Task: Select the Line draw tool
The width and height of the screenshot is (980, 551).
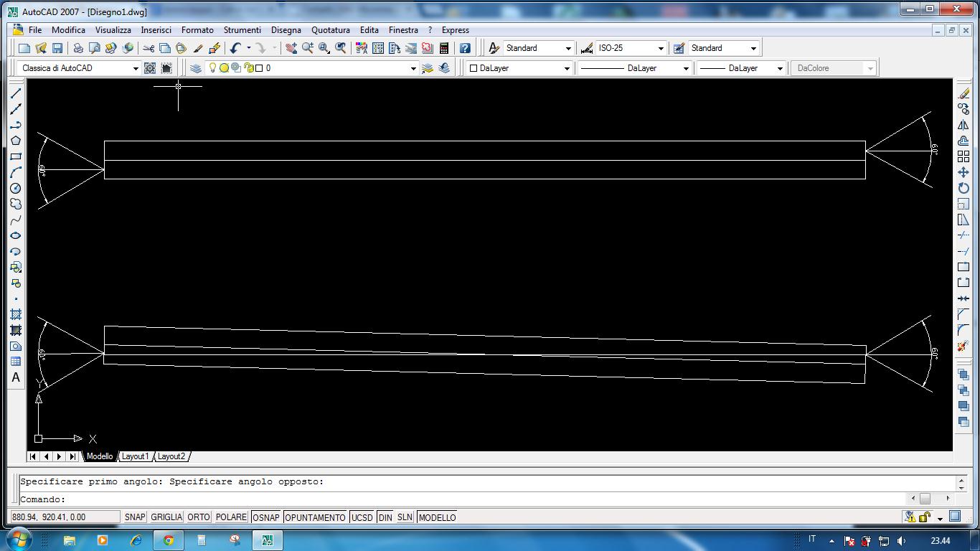Action: click(16, 93)
